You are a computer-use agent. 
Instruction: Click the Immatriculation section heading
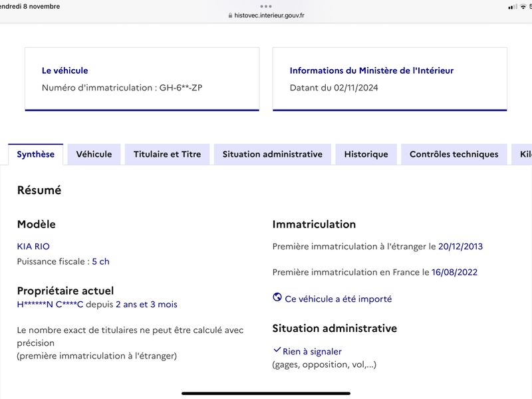(314, 224)
